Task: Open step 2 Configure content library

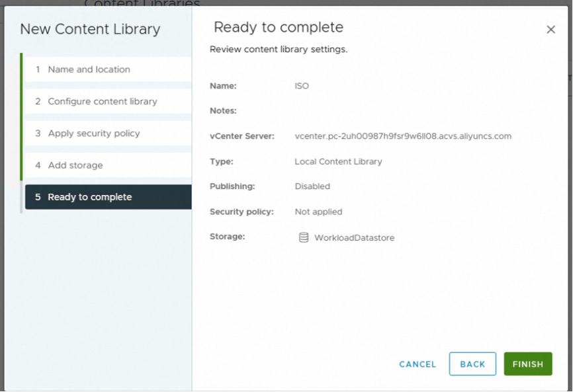Action: point(103,101)
